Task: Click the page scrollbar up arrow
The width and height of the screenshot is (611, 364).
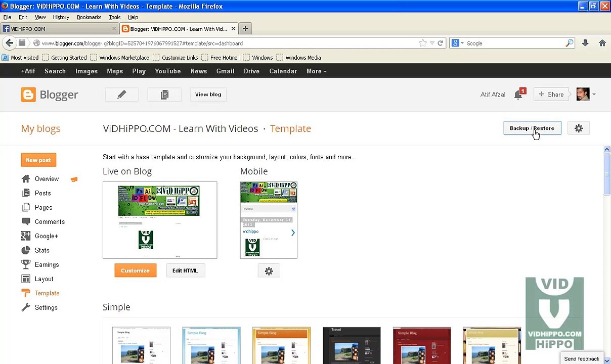Action: 606,150
